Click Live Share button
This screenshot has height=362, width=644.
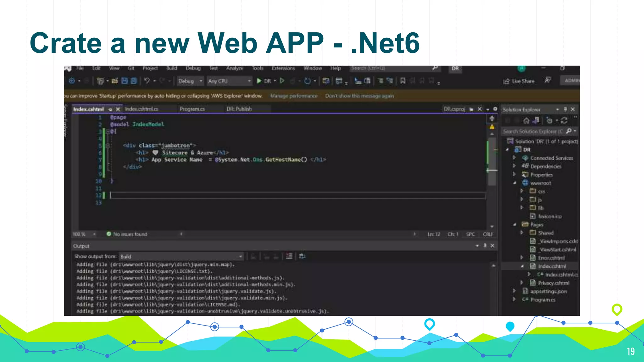click(x=519, y=81)
